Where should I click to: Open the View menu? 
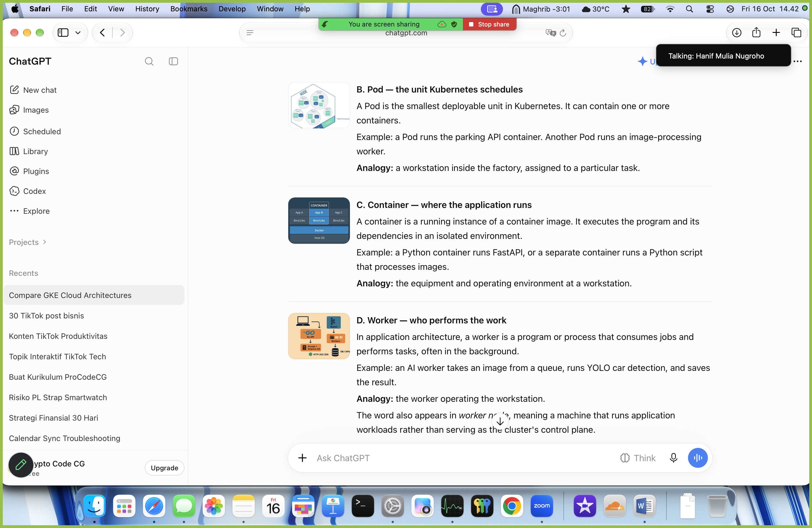pyautogui.click(x=116, y=9)
